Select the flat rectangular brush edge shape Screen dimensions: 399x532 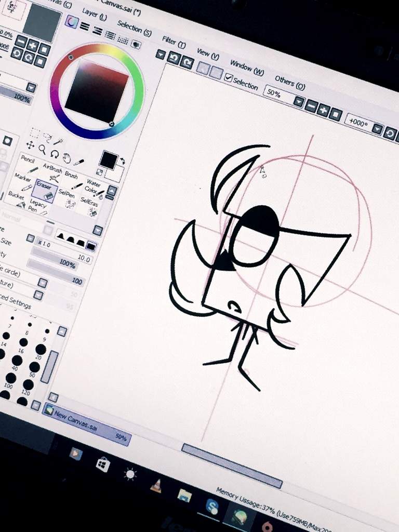click(91, 246)
